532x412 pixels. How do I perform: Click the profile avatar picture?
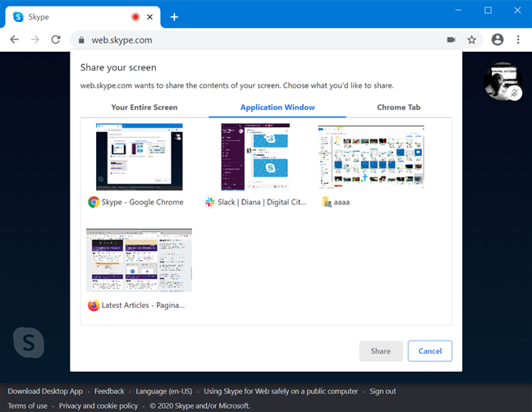502,81
